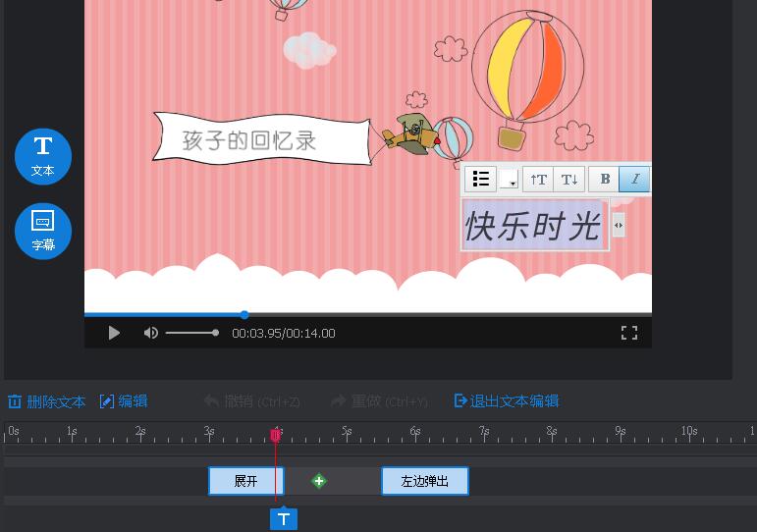Click 重做 (Ctrl+Y) redo

(379, 401)
